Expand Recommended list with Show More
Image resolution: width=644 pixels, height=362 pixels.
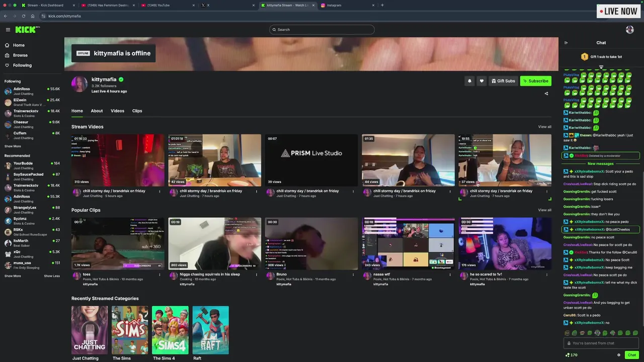(x=13, y=276)
